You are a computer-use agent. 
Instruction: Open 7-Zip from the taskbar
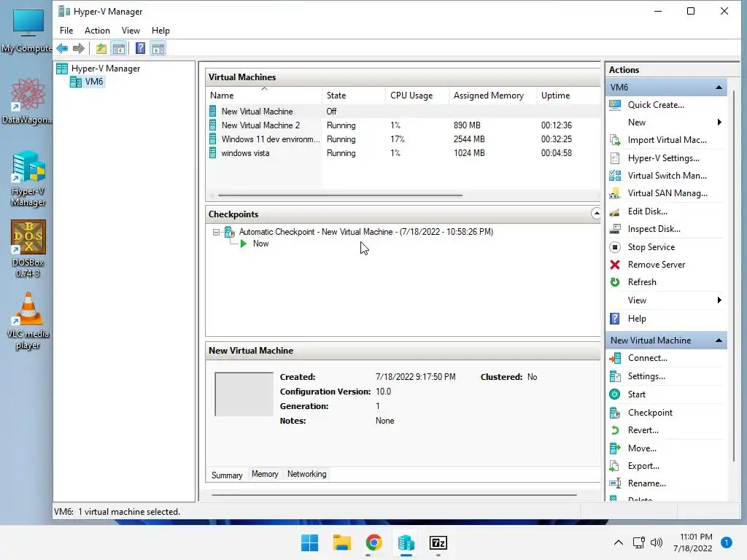click(438, 542)
